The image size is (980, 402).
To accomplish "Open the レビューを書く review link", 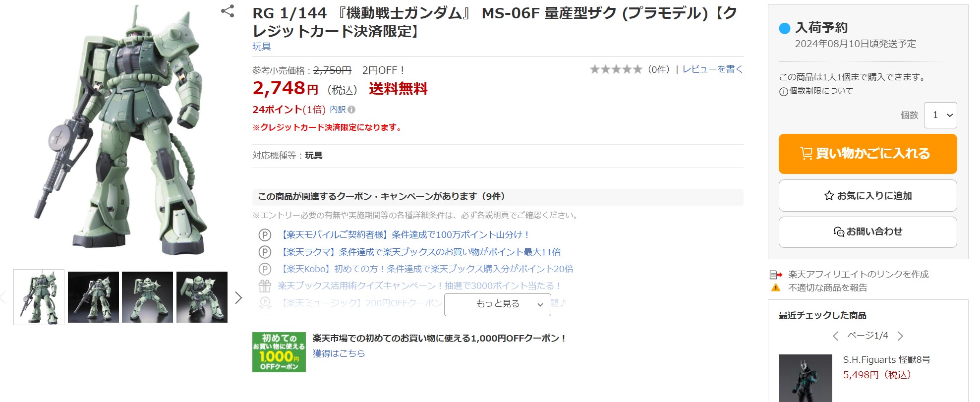I will 712,69.
